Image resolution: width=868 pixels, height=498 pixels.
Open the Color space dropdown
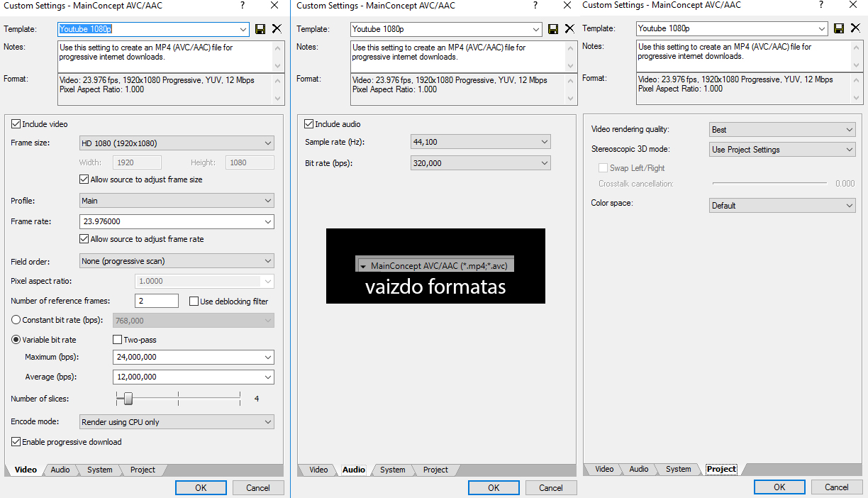pos(783,206)
